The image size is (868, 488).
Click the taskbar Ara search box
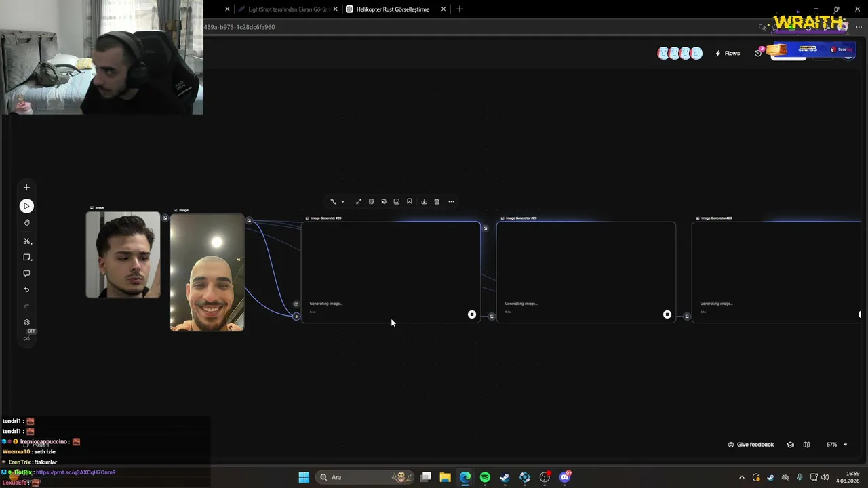[365, 477]
